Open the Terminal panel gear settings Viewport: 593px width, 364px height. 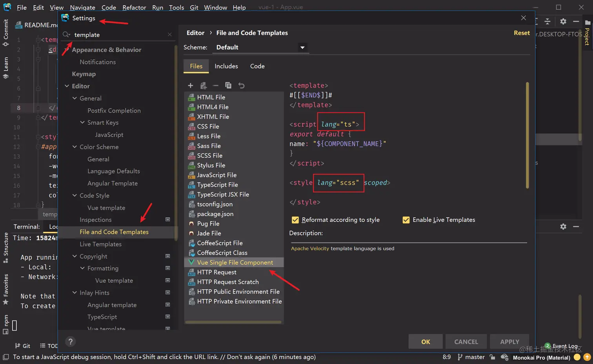pos(563,226)
